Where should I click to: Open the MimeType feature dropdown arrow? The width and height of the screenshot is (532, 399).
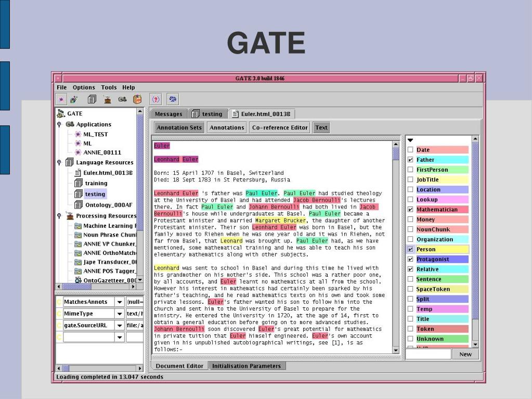coord(120,314)
